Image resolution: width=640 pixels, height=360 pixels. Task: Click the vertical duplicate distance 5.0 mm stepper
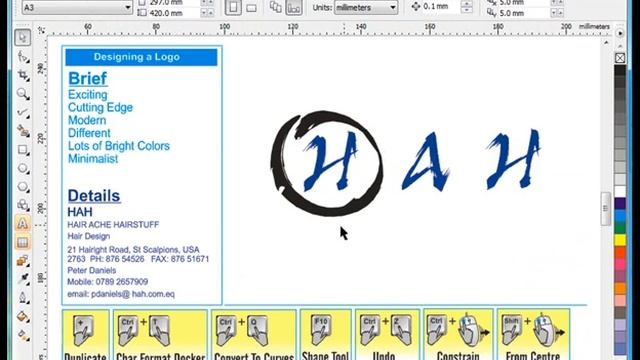pyautogui.click(x=557, y=13)
